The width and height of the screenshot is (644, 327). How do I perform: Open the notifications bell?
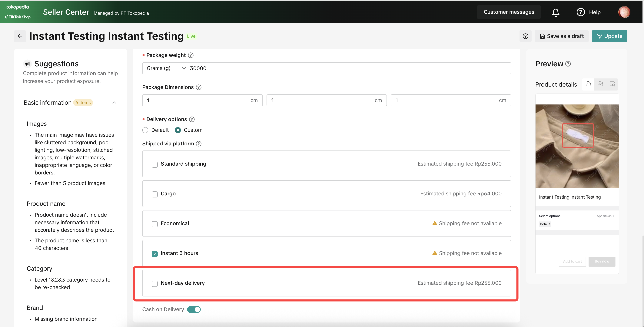[x=556, y=12]
